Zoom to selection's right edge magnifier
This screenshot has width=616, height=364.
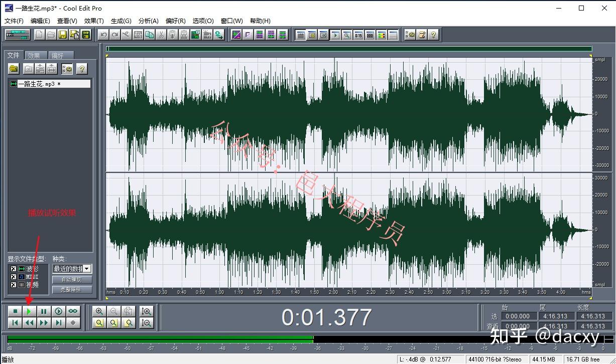[x=129, y=323]
